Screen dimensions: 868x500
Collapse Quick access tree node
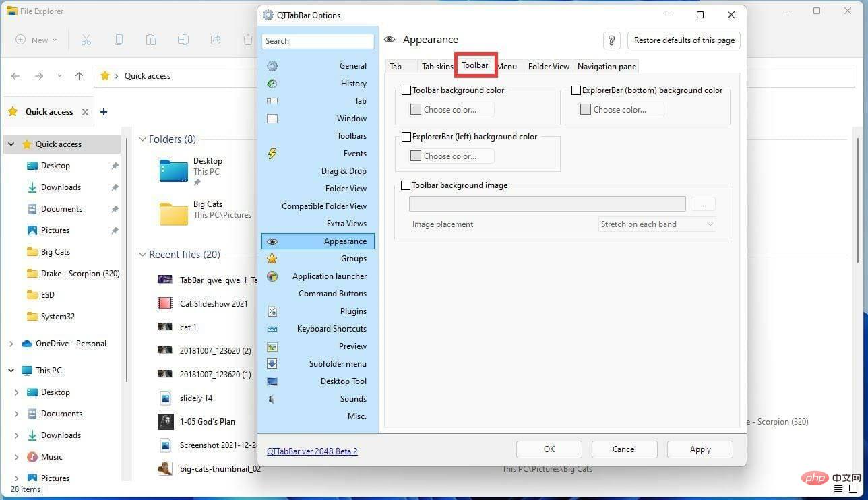pos(11,144)
